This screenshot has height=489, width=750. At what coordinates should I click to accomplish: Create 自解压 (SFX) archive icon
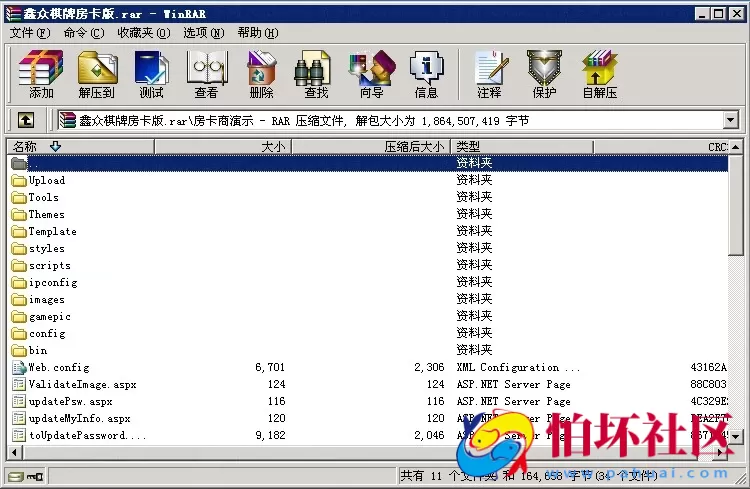[x=599, y=75]
